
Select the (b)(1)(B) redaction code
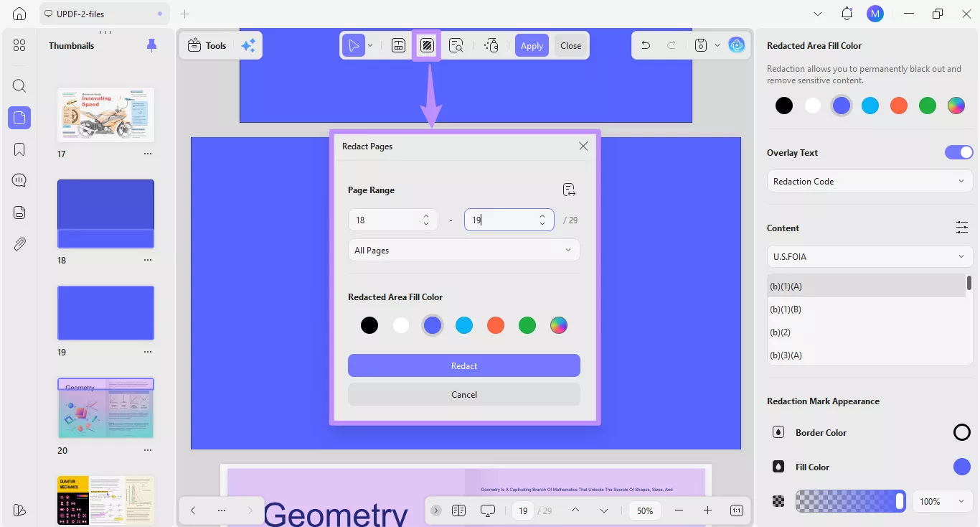coord(866,309)
